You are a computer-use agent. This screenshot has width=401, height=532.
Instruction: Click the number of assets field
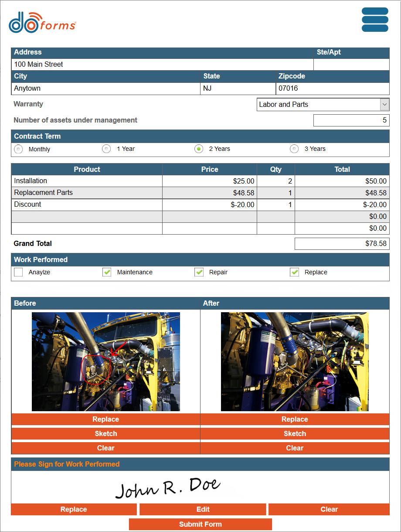pyautogui.click(x=351, y=120)
